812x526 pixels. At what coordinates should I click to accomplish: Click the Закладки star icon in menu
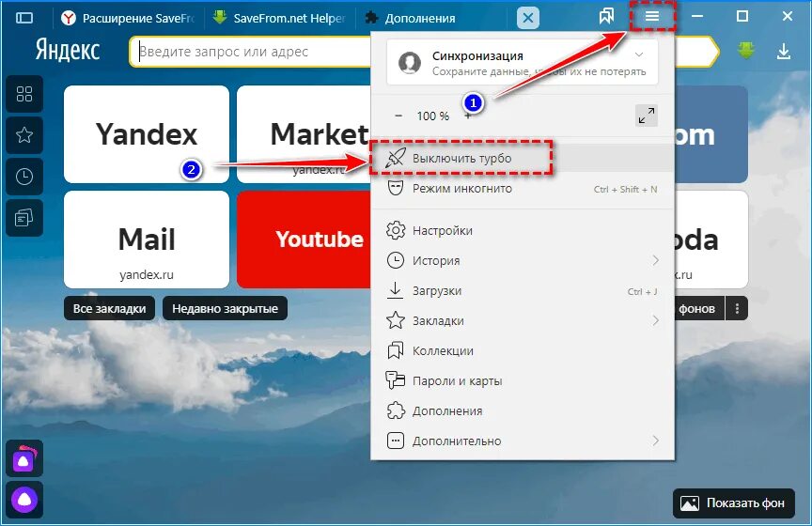(x=395, y=320)
